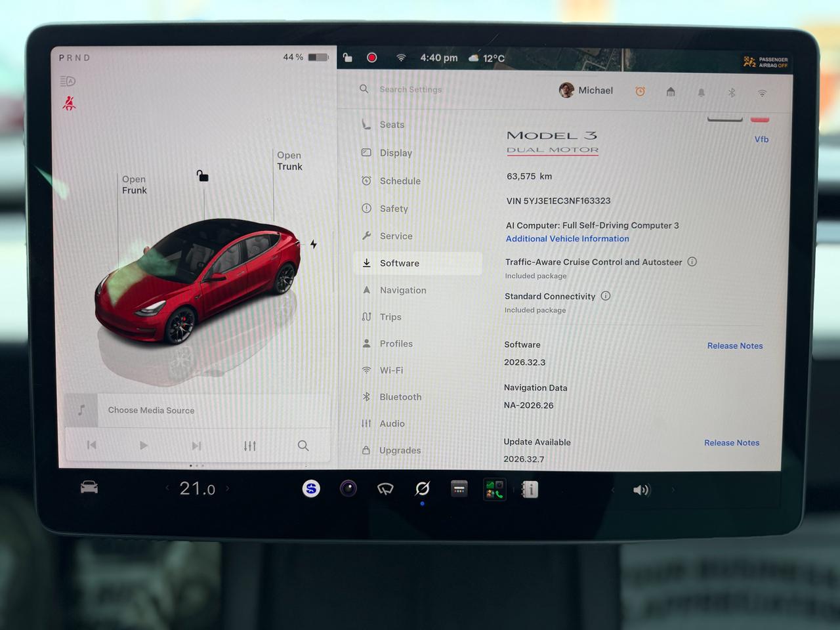Image resolution: width=840 pixels, height=630 pixels.
Task: Raise volume with right chevron
Action: click(x=673, y=490)
